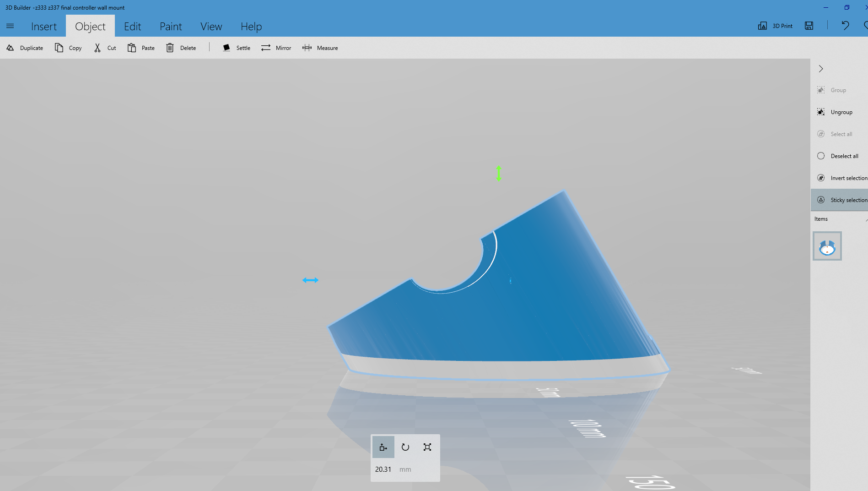Click the Paste clipboard icon
The image size is (868, 491).
132,48
